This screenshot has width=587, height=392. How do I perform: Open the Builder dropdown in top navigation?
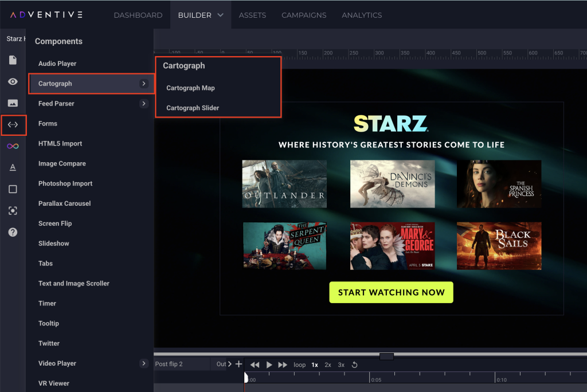[x=201, y=15]
